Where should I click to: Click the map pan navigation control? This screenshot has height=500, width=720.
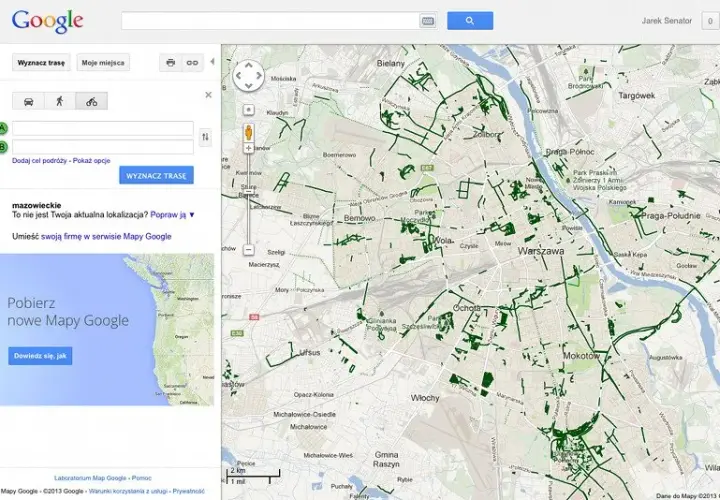(x=248, y=75)
